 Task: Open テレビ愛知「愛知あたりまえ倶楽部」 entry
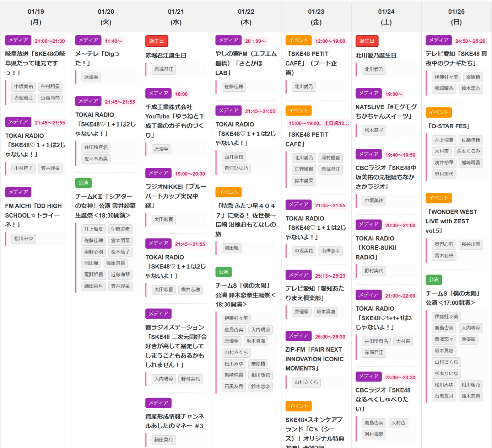315,293
